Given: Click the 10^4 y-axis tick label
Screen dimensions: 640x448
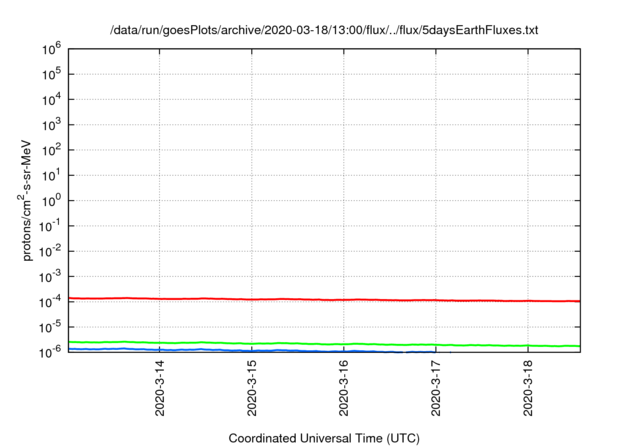Looking at the screenshot, I should pos(51,99).
